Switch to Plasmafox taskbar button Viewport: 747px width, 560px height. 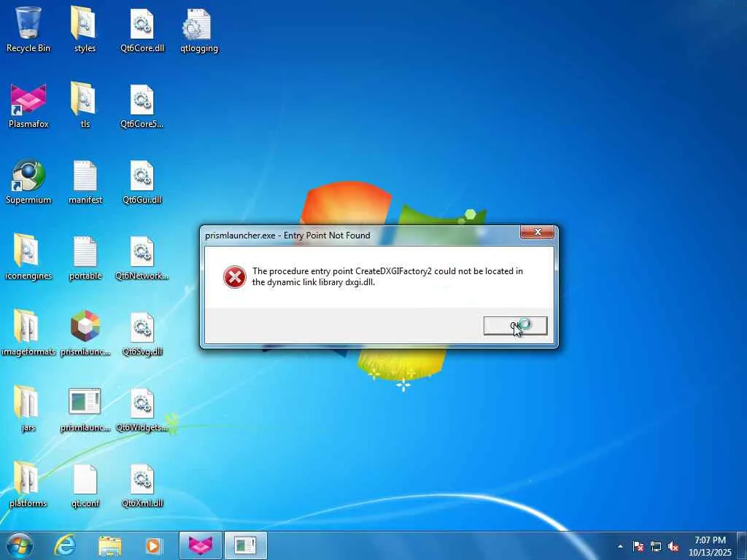click(x=201, y=545)
